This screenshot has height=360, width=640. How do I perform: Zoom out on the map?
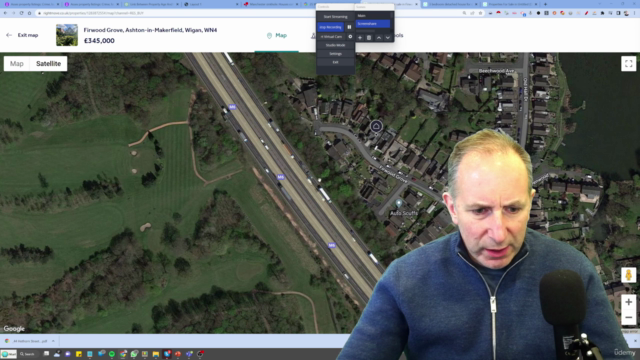629,317
